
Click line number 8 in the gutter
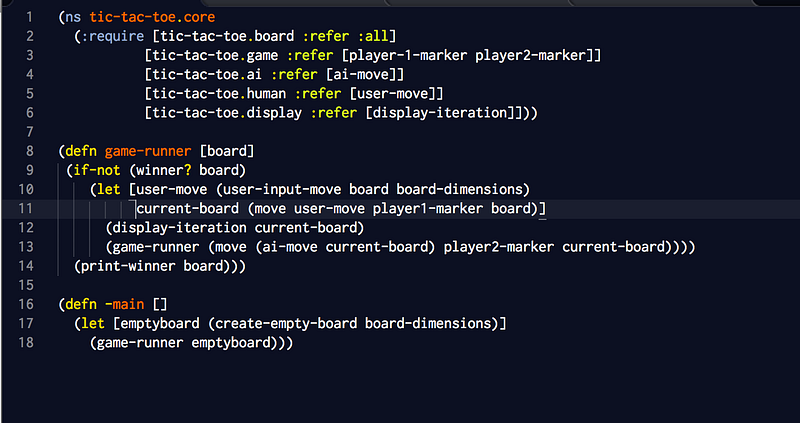[x=29, y=151]
